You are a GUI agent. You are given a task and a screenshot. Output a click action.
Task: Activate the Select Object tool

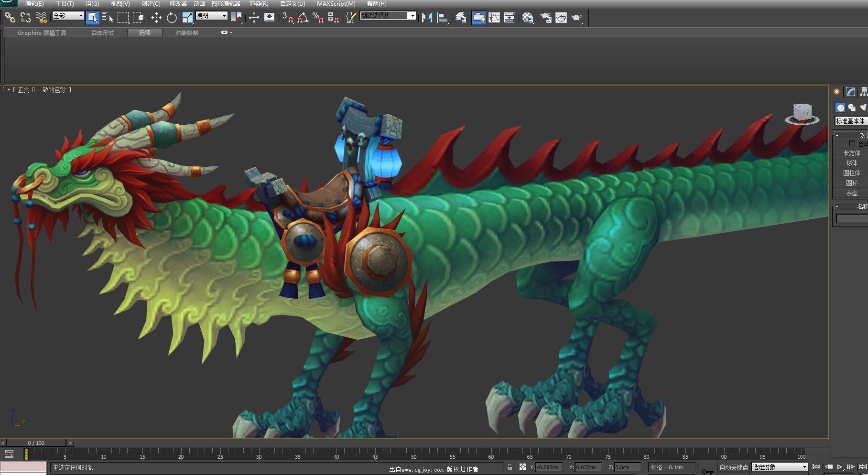pyautogui.click(x=93, y=18)
